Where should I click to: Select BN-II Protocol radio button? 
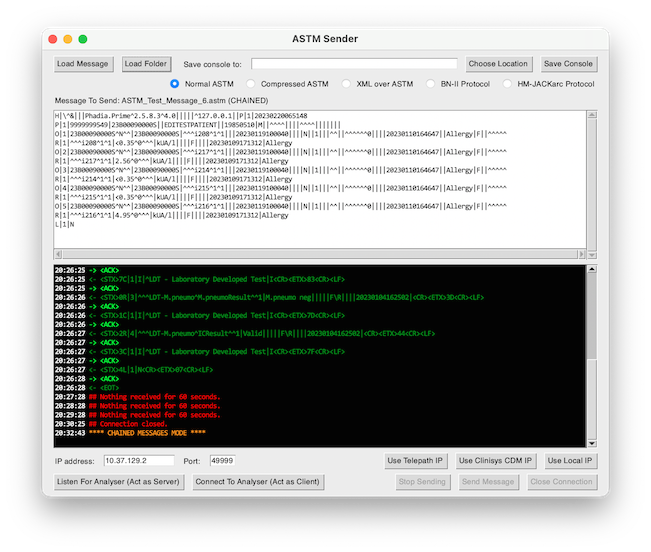(x=431, y=84)
